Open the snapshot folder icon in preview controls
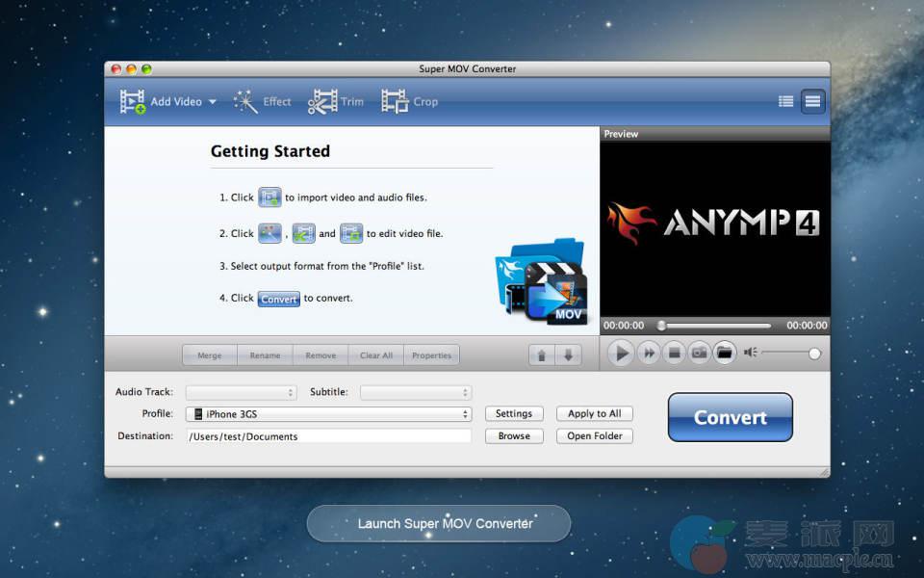 [x=725, y=354]
